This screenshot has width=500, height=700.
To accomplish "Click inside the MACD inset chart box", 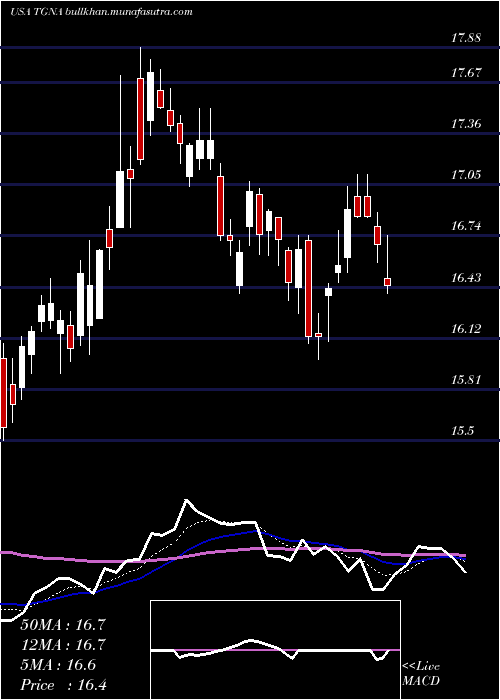I will pos(275,650).
